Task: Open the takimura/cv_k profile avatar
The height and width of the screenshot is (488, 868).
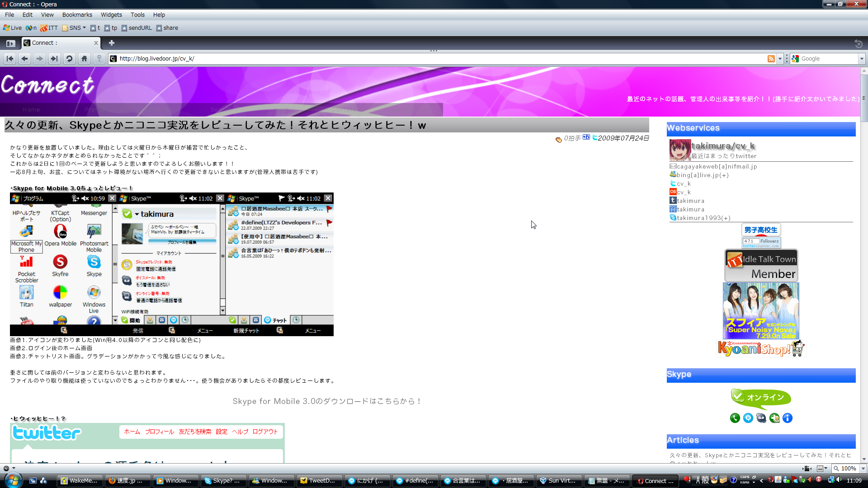Action: click(680, 150)
